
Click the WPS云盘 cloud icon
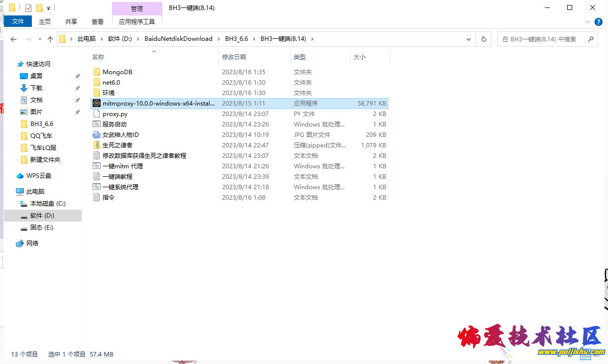tap(20, 176)
